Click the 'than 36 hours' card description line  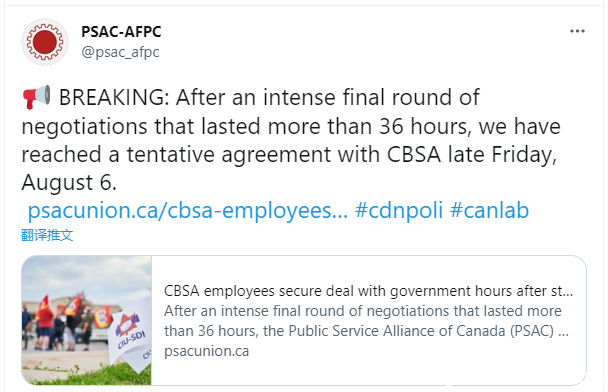[x=366, y=331]
